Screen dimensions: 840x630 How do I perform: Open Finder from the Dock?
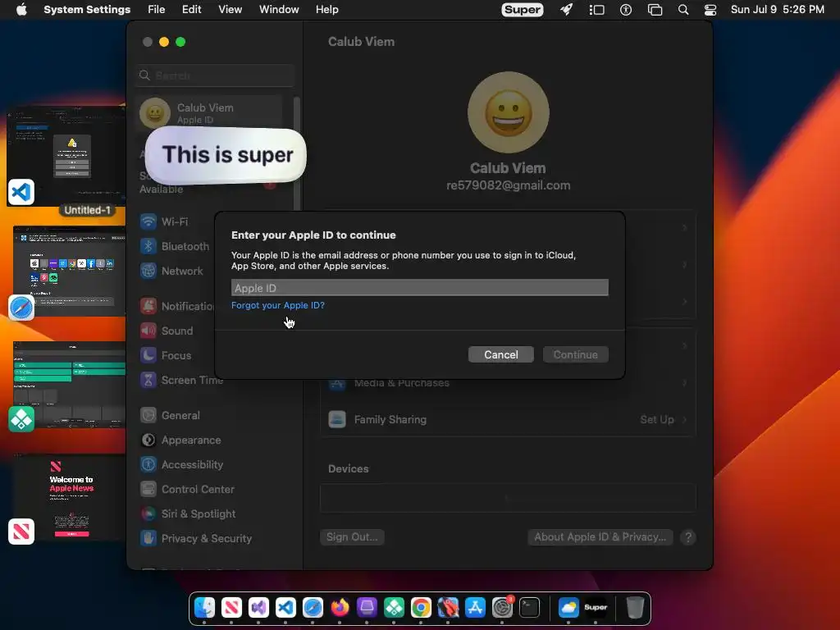204,608
